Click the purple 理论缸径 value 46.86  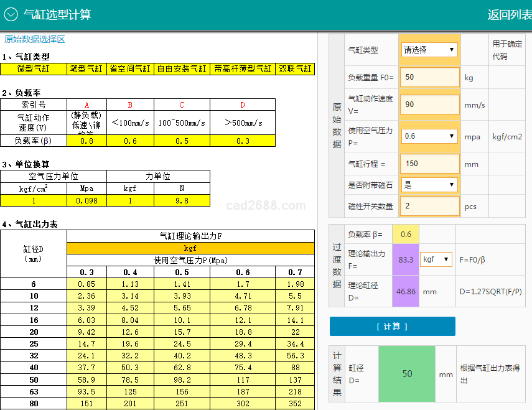tap(406, 291)
